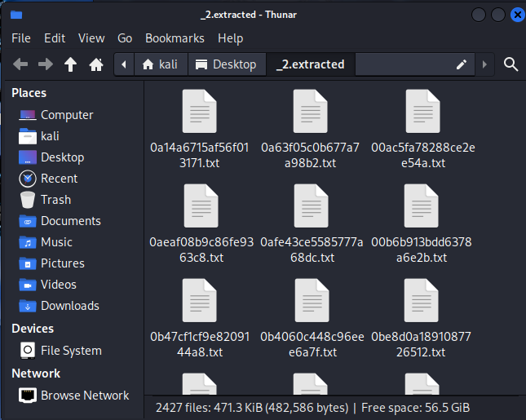Select file icon 0b4060c448c96eee6a7f.txt

point(312,300)
